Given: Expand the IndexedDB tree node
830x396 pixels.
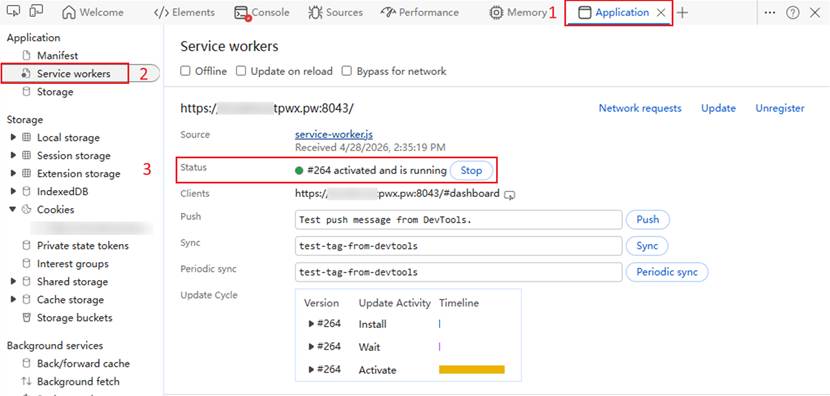Looking at the screenshot, I should click(x=13, y=192).
